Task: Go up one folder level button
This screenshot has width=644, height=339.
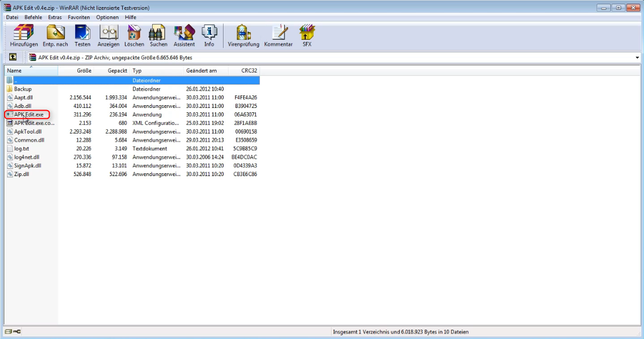Action: (13, 57)
